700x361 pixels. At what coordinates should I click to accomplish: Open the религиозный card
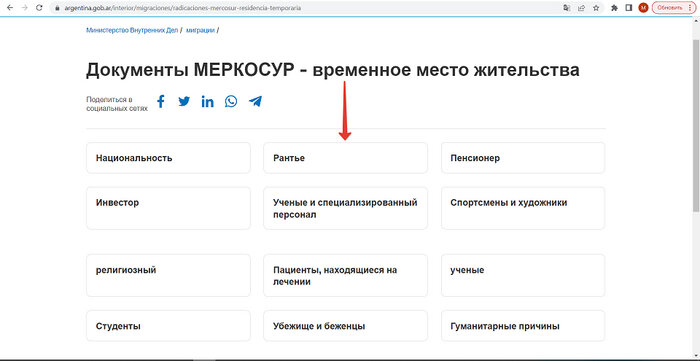(168, 276)
